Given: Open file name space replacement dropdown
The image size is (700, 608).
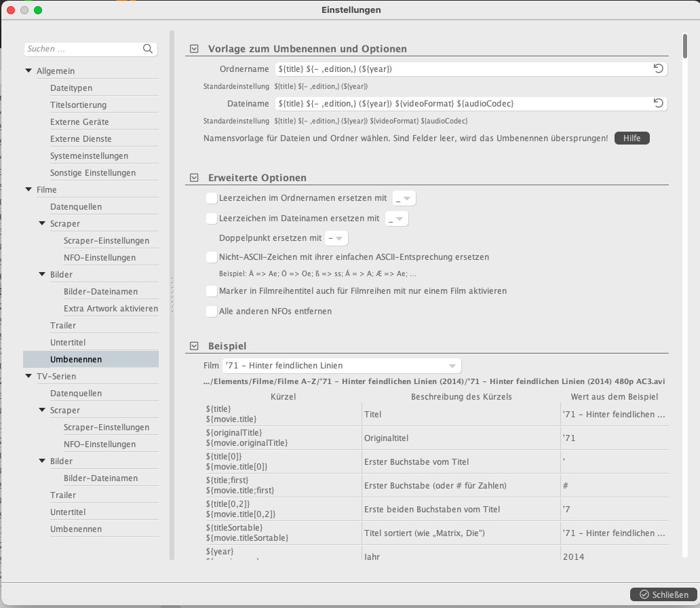Looking at the screenshot, I should (x=396, y=219).
